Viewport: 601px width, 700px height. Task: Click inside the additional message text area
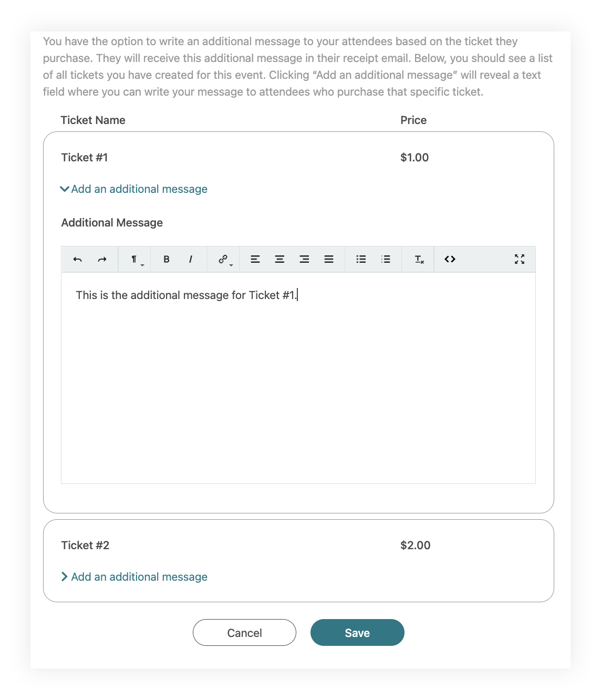point(298,378)
